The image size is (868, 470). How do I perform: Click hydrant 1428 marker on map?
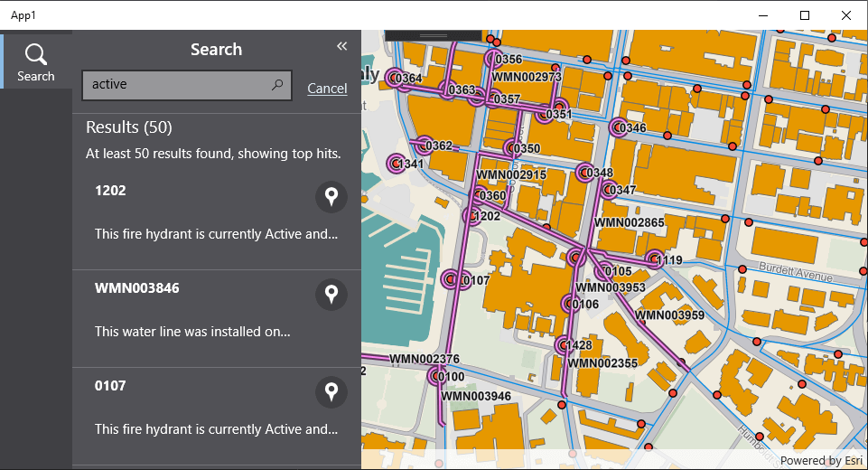(x=564, y=344)
